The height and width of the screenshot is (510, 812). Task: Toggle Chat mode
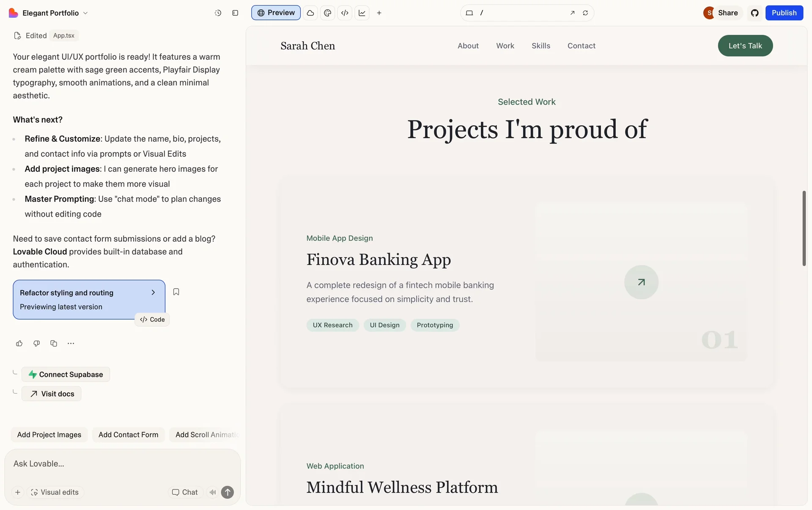[185, 492]
